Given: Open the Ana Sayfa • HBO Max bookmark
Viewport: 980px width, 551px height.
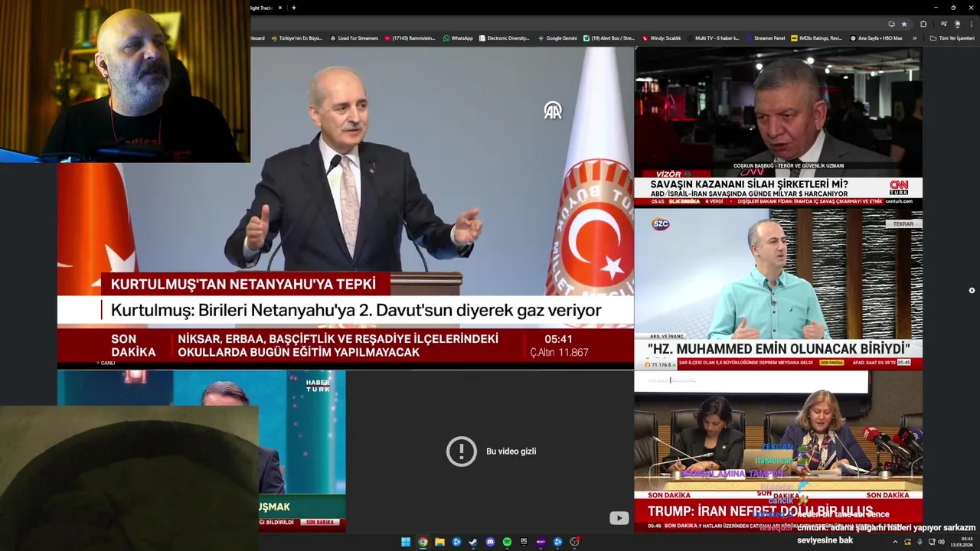Looking at the screenshot, I should pos(876,38).
